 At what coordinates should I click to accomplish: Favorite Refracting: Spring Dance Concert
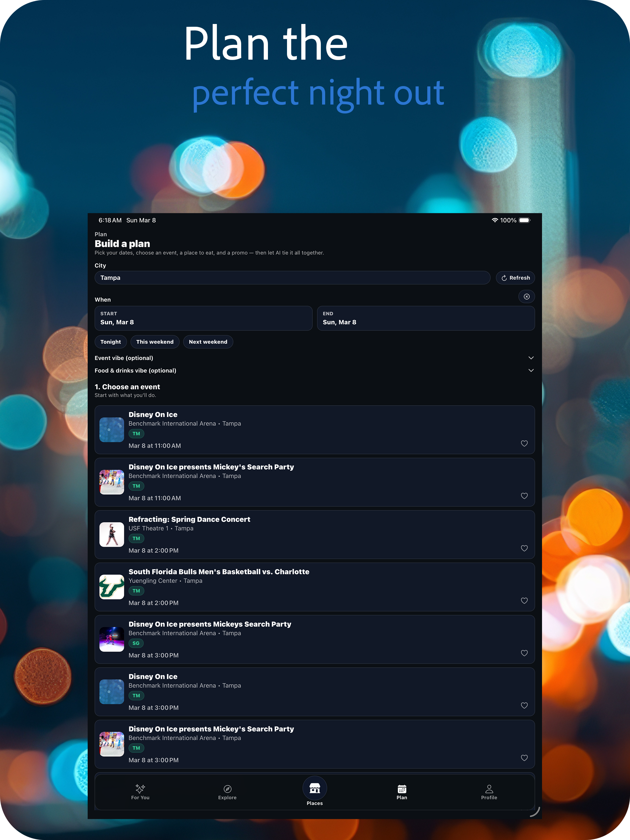[x=524, y=548]
